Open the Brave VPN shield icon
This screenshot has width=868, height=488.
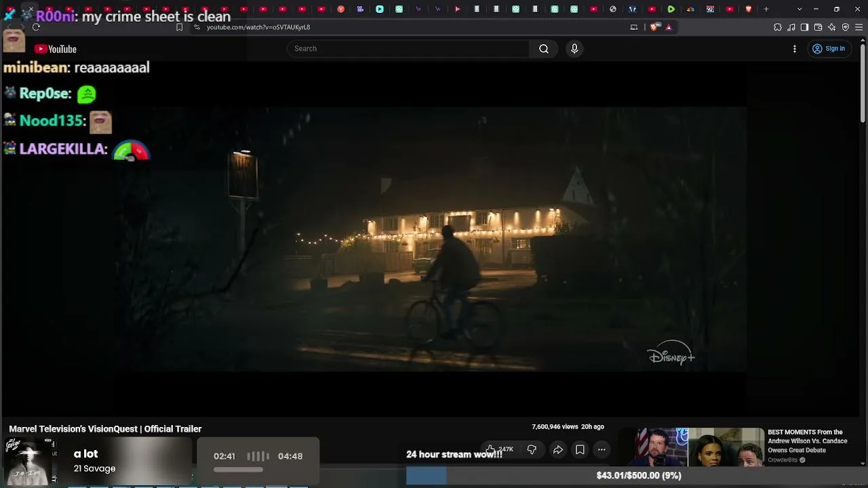[846, 27]
